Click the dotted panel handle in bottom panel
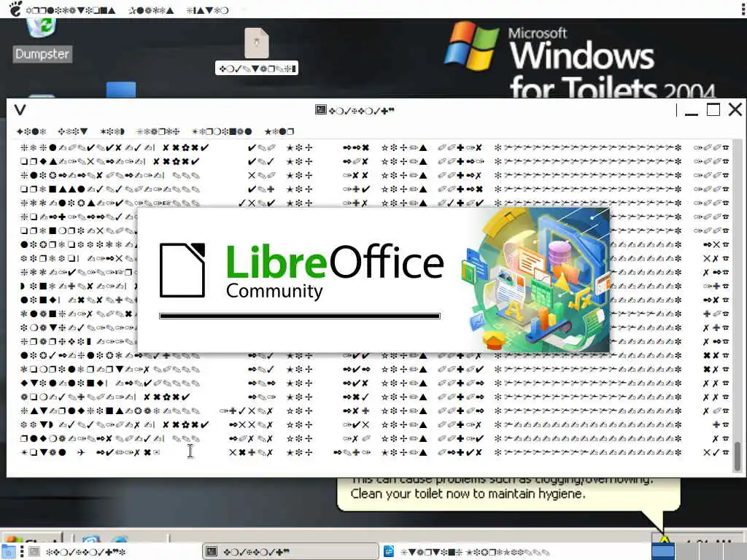The height and width of the screenshot is (560, 747). 21,552
